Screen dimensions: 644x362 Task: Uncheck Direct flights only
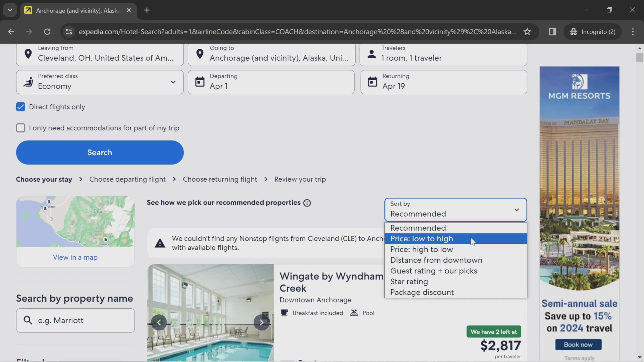20,107
